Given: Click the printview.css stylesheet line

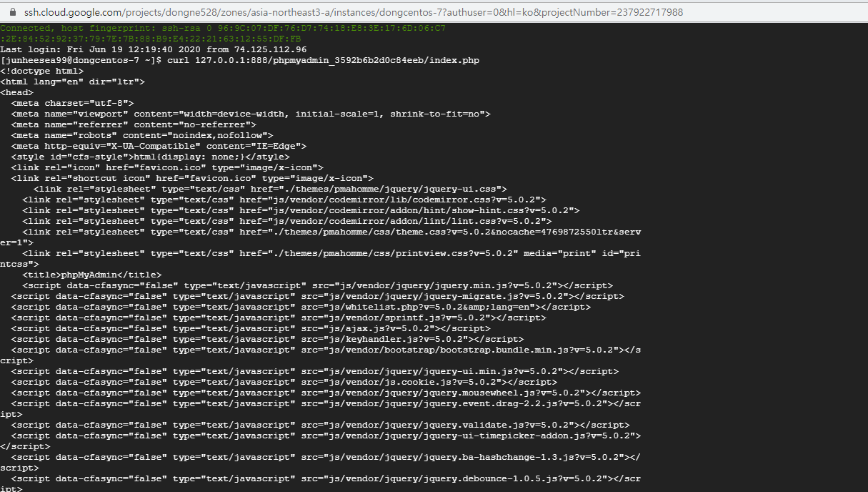Looking at the screenshot, I should pyautogui.click(x=321, y=259).
